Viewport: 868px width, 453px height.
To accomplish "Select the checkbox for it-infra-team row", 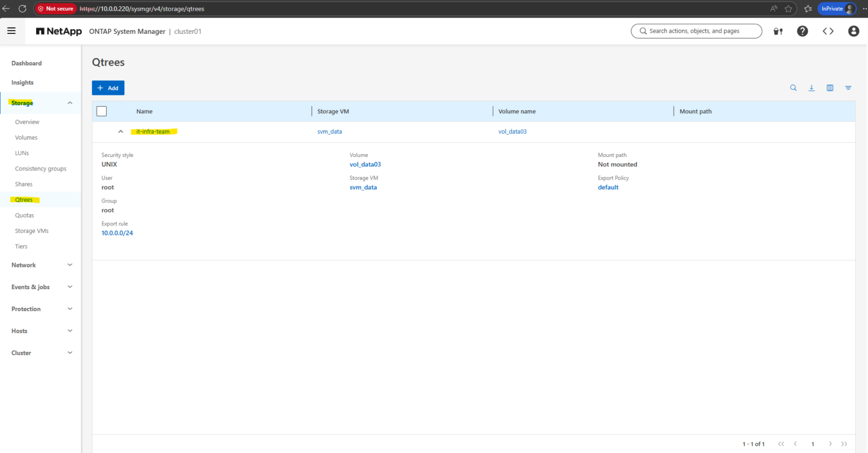I will (x=102, y=131).
